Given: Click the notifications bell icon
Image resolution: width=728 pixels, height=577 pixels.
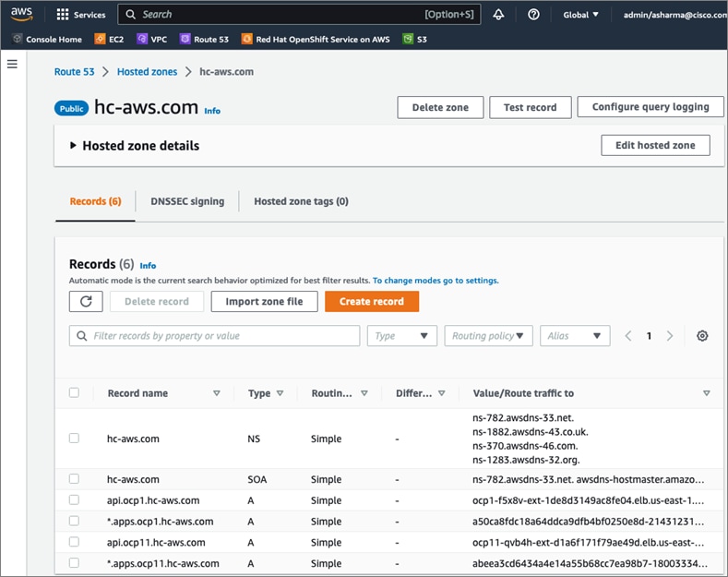Looking at the screenshot, I should (498, 15).
